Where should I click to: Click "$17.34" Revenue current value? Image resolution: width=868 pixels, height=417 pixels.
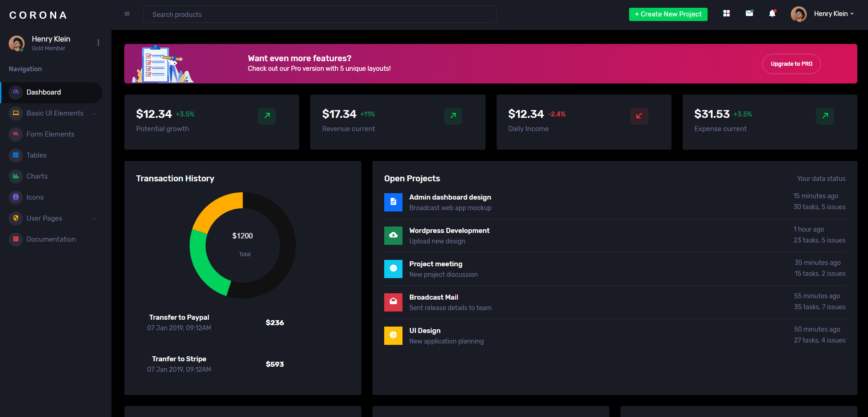[x=339, y=114]
